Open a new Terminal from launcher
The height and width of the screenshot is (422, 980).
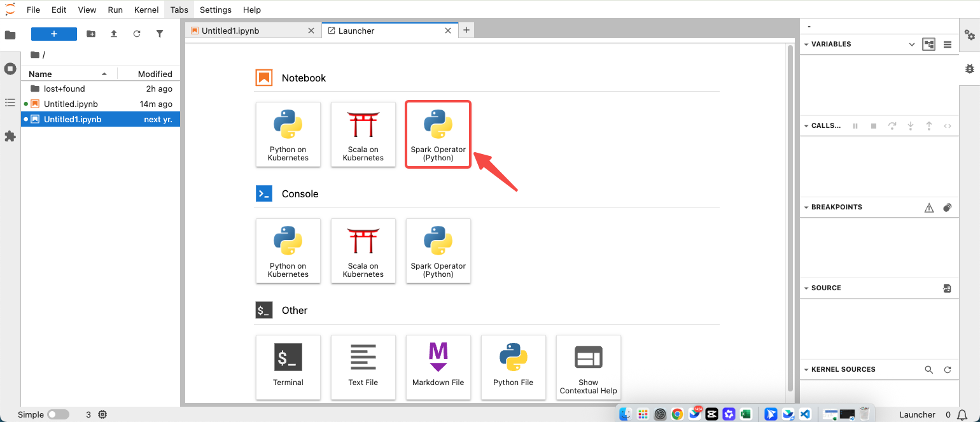[x=288, y=367]
